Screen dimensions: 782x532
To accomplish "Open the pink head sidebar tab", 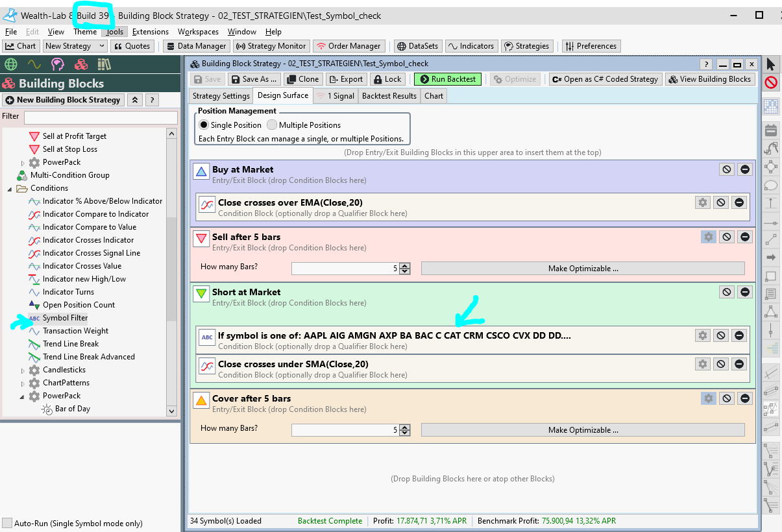I will [58, 64].
